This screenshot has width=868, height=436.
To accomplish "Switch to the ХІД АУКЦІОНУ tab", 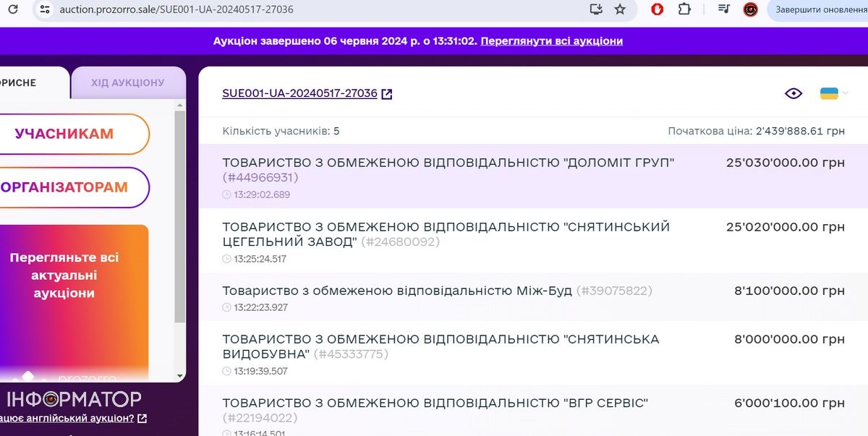I will pyautogui.click(x=128, y=82).
